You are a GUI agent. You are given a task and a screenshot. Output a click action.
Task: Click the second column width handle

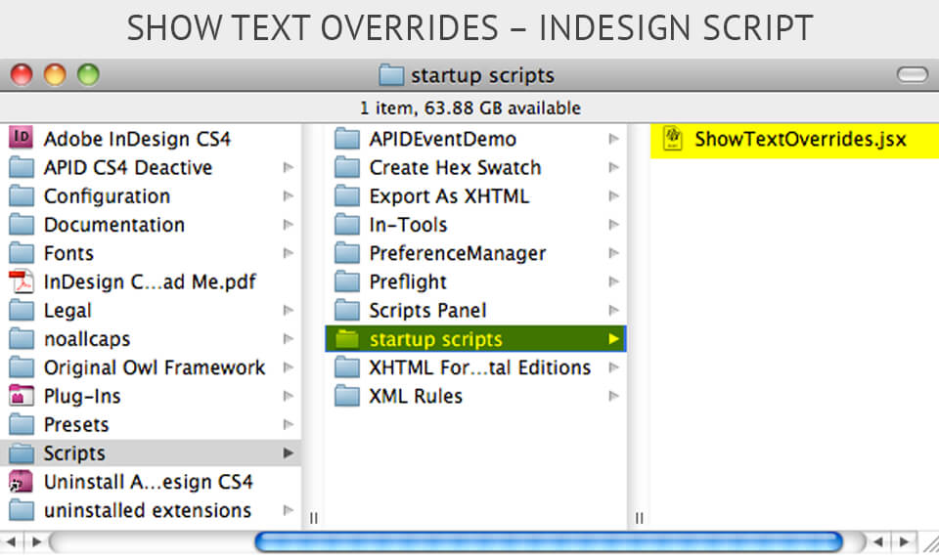click(639, 518)
